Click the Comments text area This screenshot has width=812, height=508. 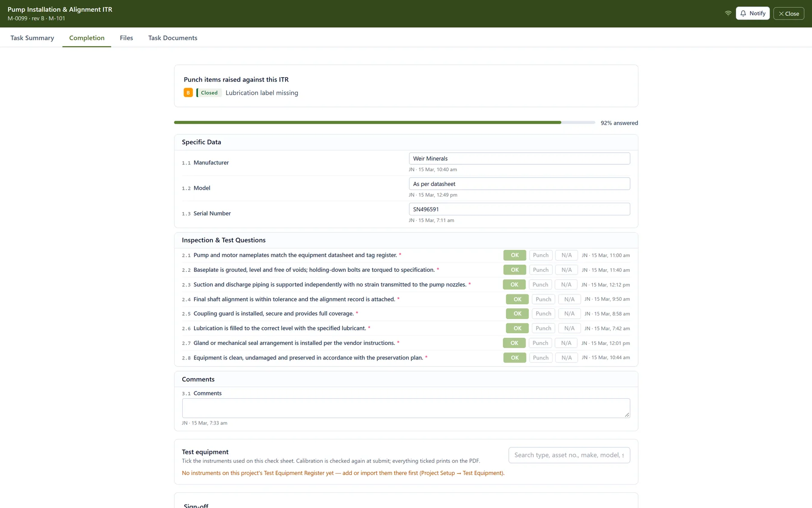click(406, 408)
